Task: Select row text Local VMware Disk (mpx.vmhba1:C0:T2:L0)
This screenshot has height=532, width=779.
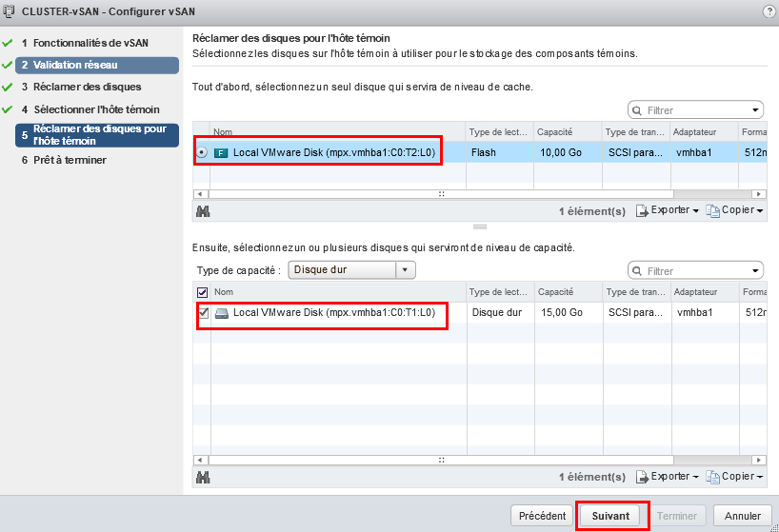Action: [x=334, y=152]
